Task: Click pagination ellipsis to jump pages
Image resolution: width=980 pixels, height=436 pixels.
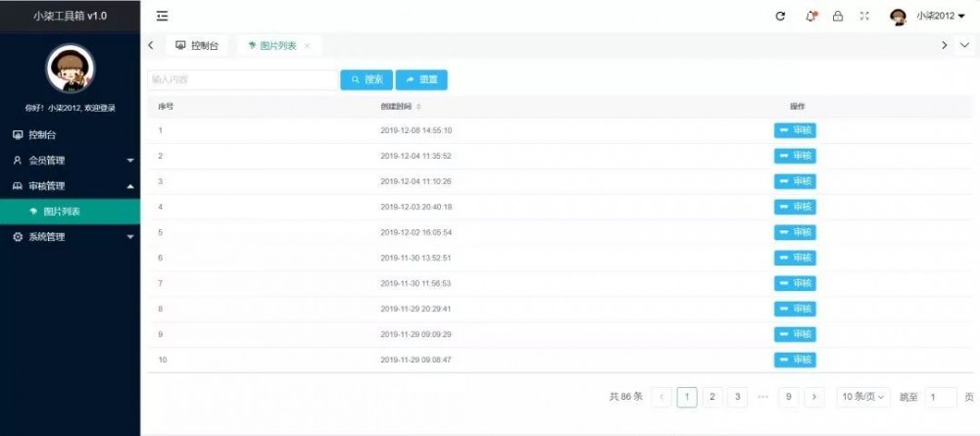Action: click(763, 397)
